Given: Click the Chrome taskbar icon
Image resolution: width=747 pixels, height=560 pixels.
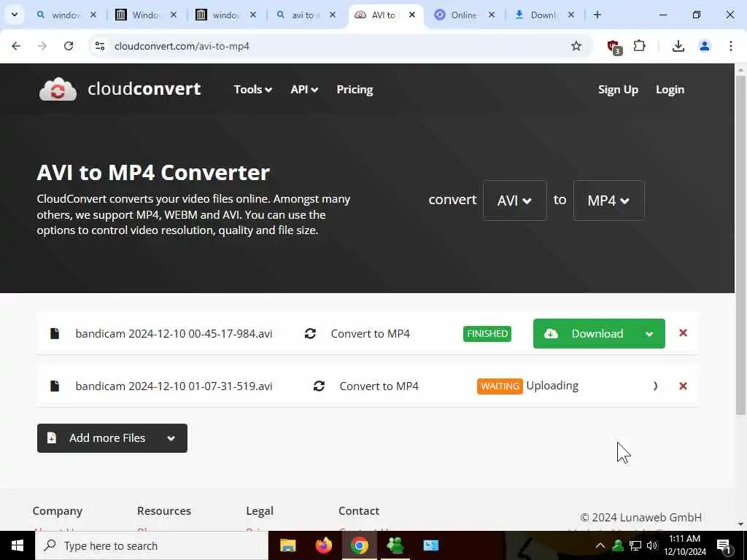Looking at the screenshot, I should (360, 545).
